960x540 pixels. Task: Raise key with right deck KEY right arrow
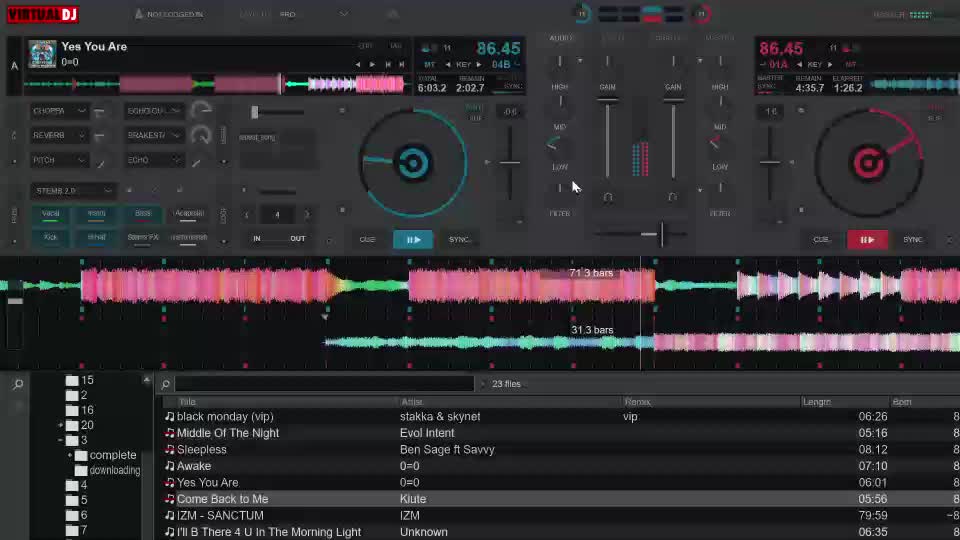click(830, 64)
